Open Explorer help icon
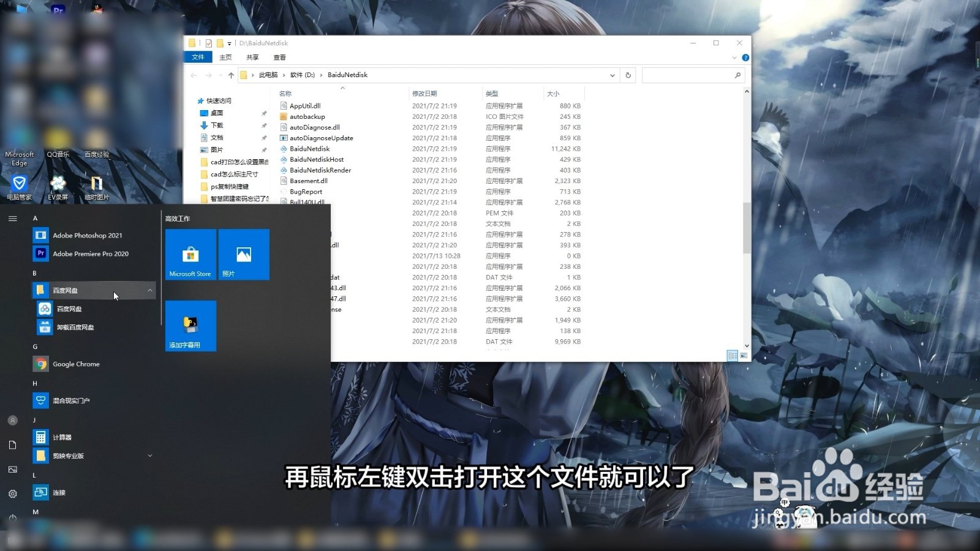This screenshot has width=980, height=551. point(745,58)
